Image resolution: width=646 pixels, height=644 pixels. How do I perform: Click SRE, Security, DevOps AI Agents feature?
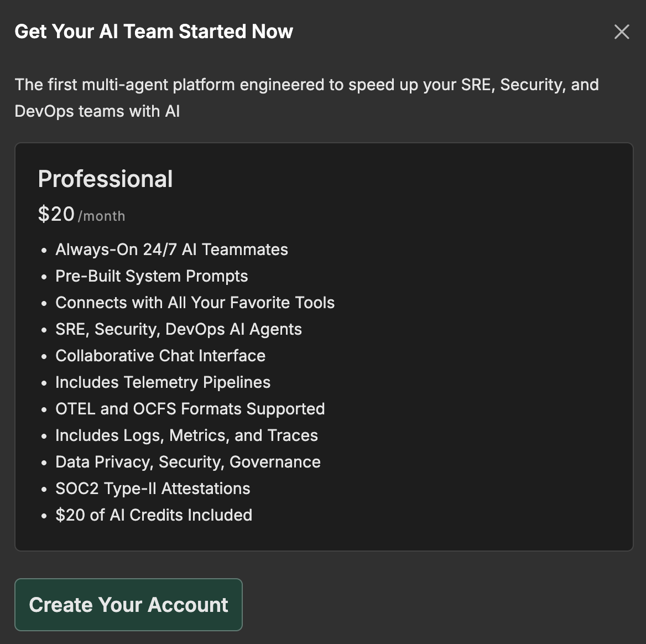[178, 329]
